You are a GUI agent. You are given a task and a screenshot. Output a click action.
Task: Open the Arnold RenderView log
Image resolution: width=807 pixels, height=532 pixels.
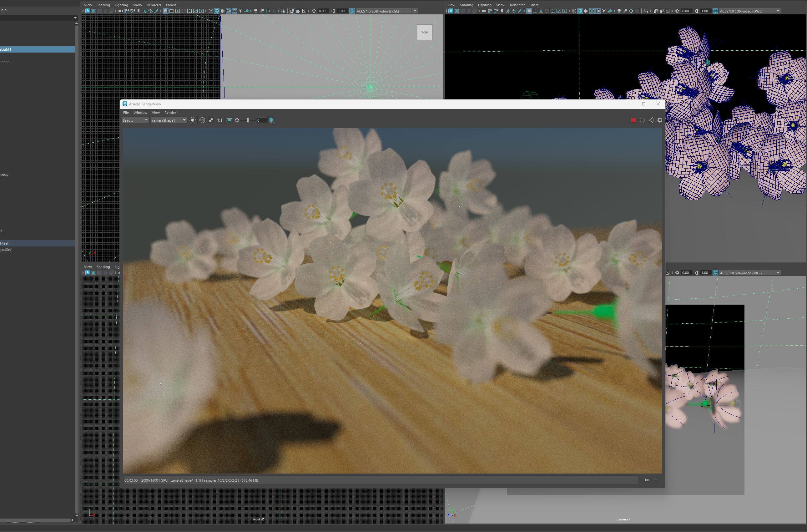pos(272,120)
